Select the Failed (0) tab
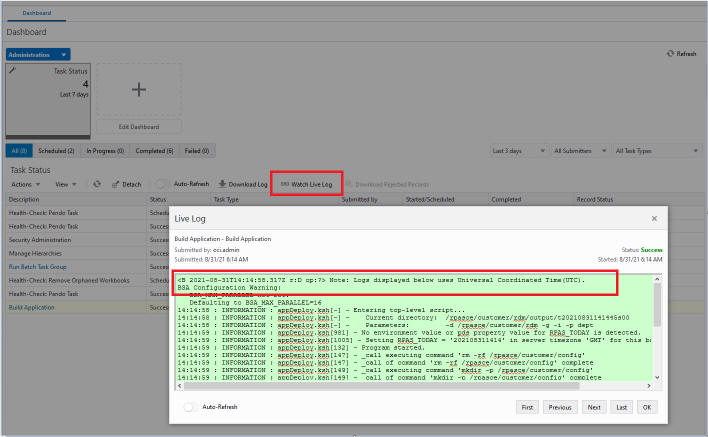Image resolution: width=708 pixels, height=437 pixels. coord(197,151)
